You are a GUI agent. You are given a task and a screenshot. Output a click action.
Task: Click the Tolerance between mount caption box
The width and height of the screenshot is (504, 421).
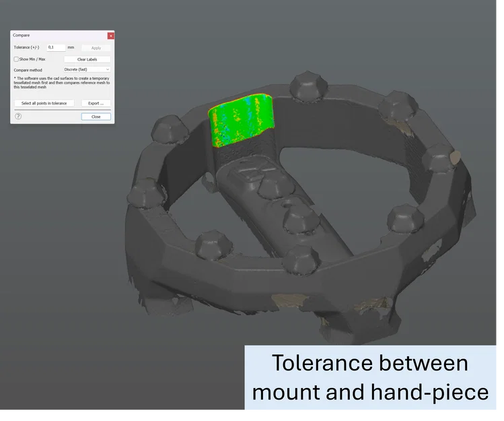coord(370,377)
